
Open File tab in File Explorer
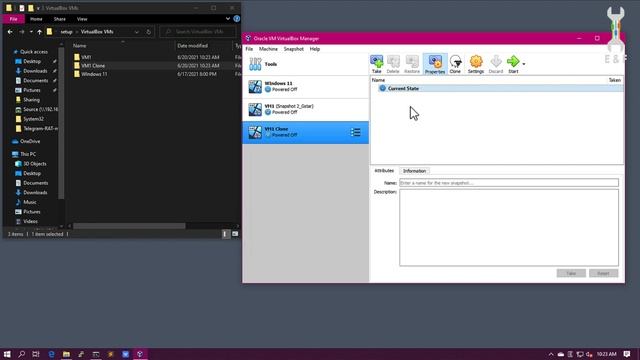click(13, 19)
